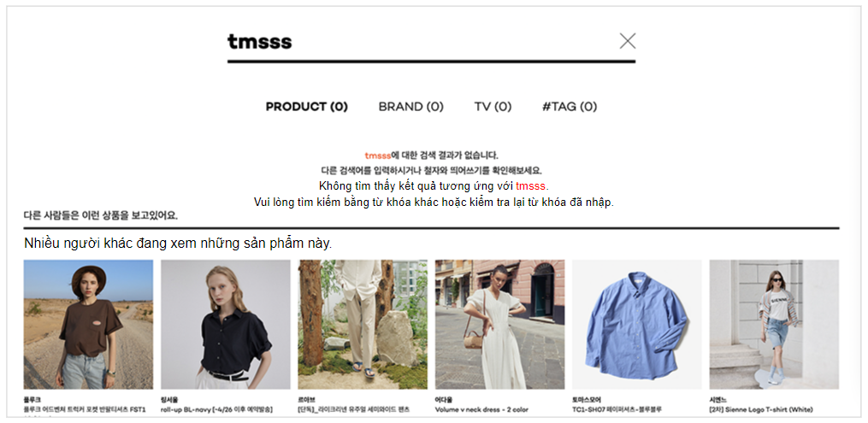Open the black navy roll-up shirt image
868x423 pixels.
(x=225, y=325)
